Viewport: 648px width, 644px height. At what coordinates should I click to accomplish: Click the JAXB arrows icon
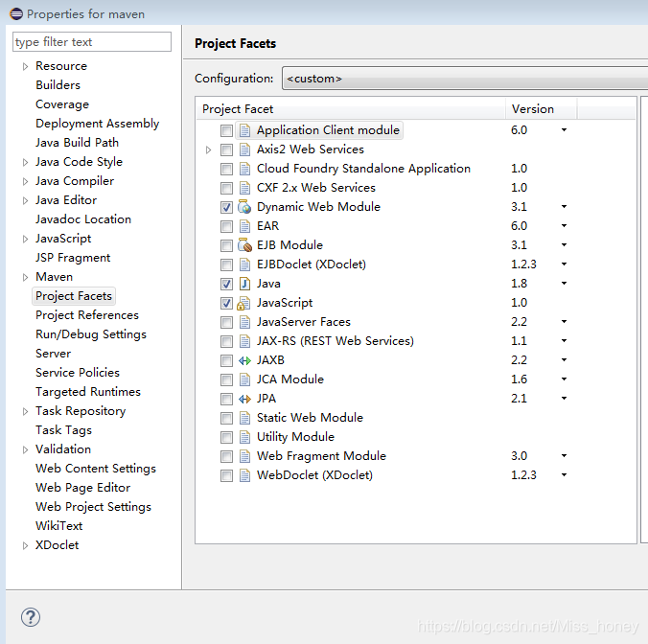point(244,360)
